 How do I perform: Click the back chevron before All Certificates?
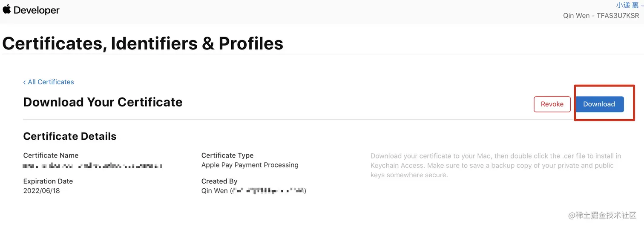[25, 82]
